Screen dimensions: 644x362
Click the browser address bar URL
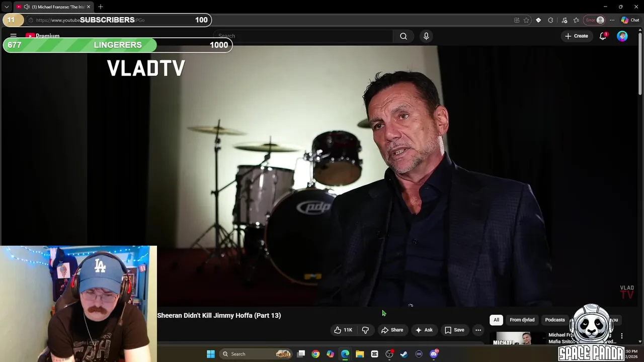click(x=91, y=20)
